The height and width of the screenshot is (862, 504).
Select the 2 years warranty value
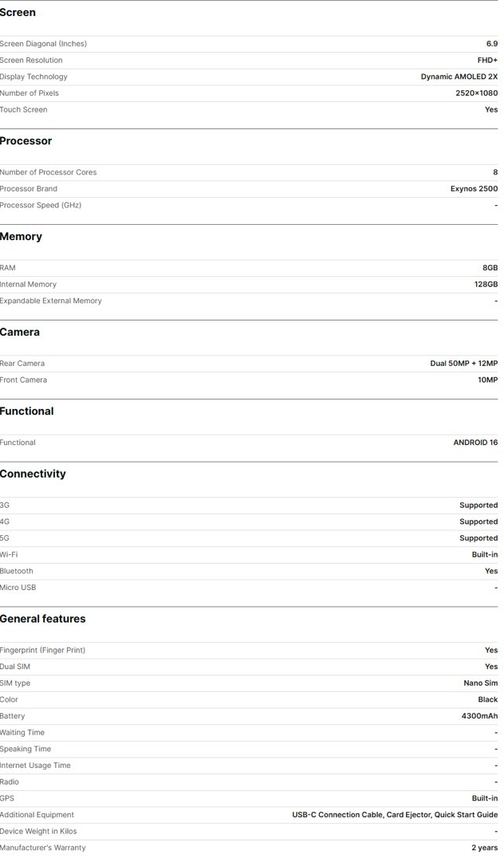click(484, 848)
